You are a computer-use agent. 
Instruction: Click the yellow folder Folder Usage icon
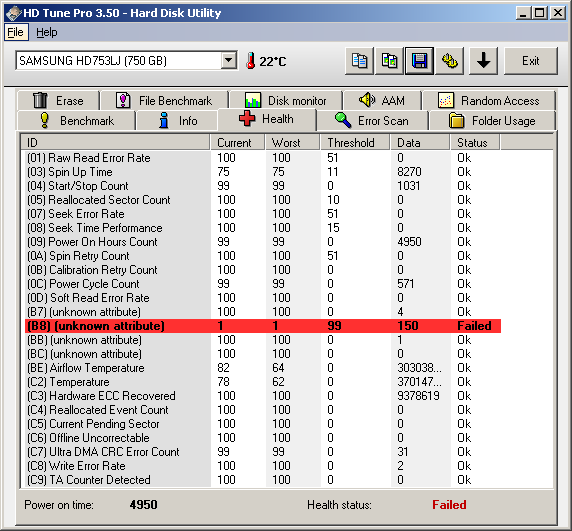click(x=456, y=120)
